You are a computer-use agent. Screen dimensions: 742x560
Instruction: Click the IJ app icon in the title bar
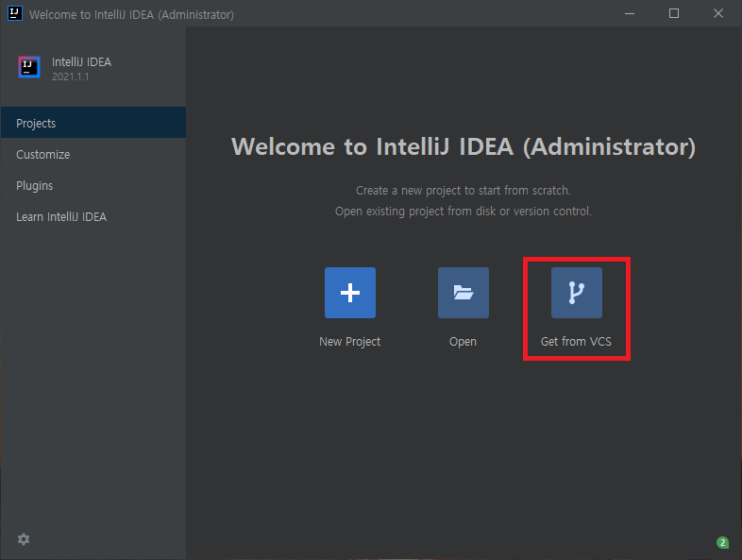(x=15, y=13)
